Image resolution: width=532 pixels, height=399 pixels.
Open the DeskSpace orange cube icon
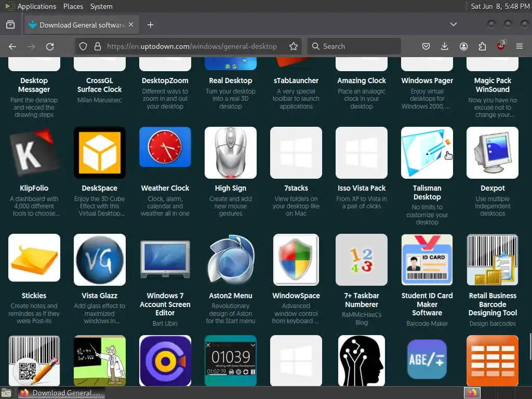[100, 153]
